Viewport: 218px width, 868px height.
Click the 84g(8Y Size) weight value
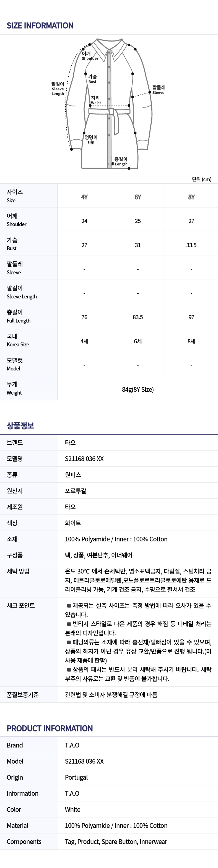pyautogui.click(x=137, y=390)
